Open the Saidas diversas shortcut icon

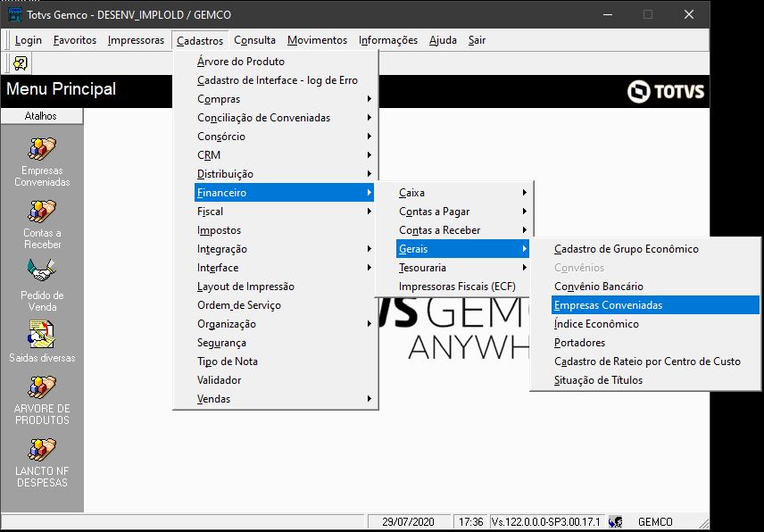click(42, 334)
